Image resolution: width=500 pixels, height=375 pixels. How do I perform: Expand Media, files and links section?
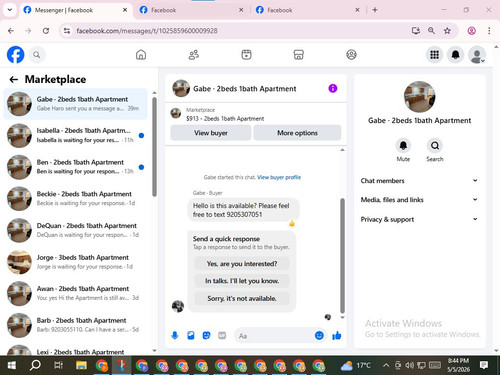[x=419, y=200]
